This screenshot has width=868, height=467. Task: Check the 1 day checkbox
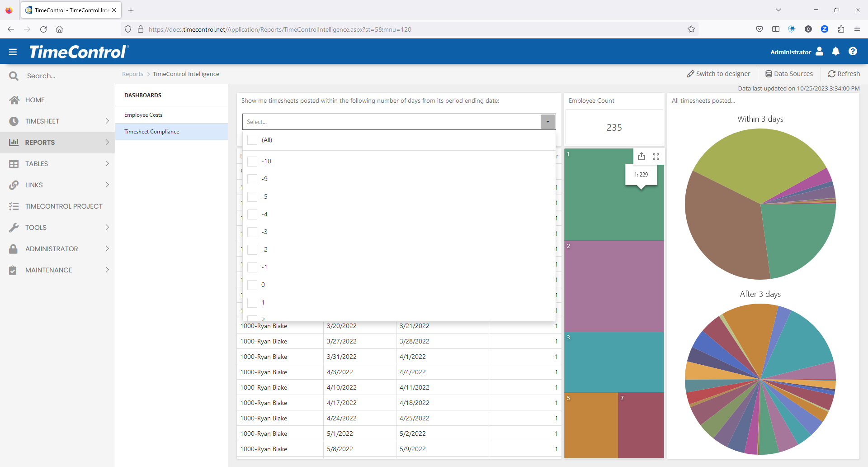pos(252,302)
